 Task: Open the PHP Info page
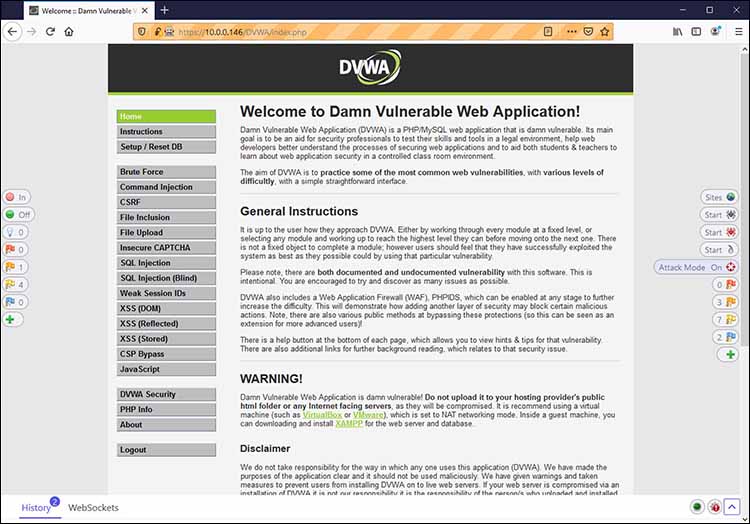[x=166, y=409]
